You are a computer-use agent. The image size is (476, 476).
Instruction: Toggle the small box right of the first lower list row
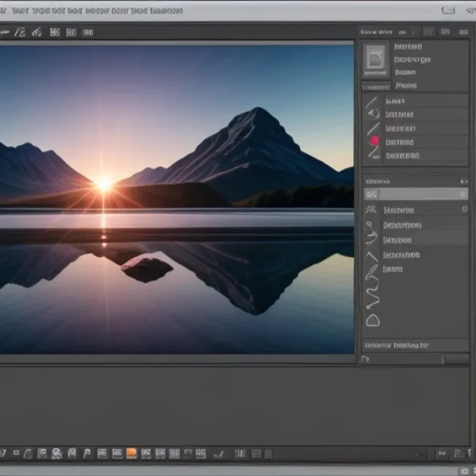coord(464,209)
